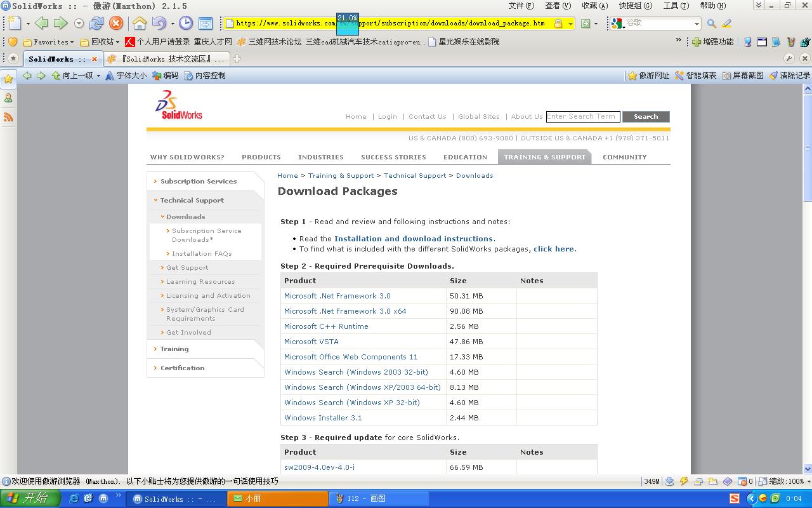Screen dimensions: 812x508
Task: Download Microsoft .Net Framework 3.0 x64
Action: pos(345,311)
